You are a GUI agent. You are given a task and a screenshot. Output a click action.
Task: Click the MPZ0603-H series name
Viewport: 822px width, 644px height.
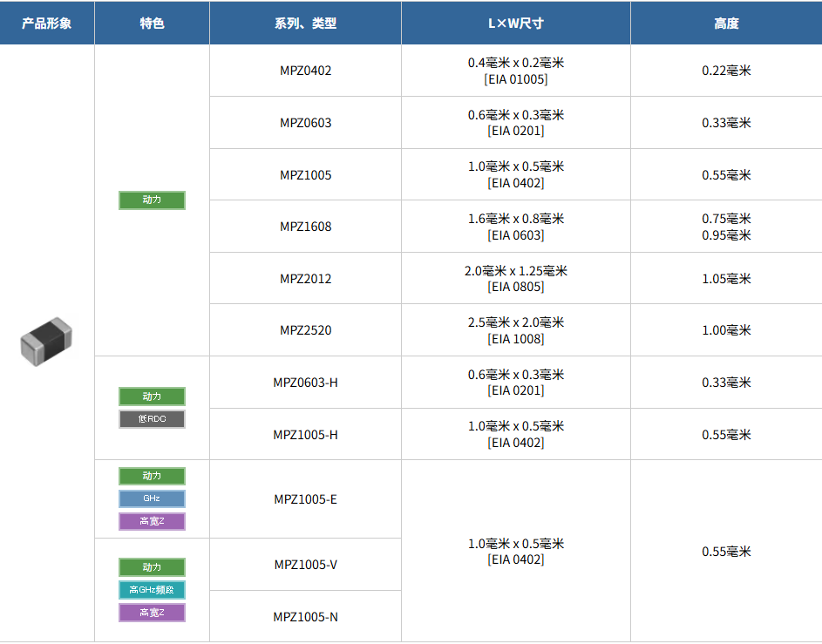click(x=306, y=383)
